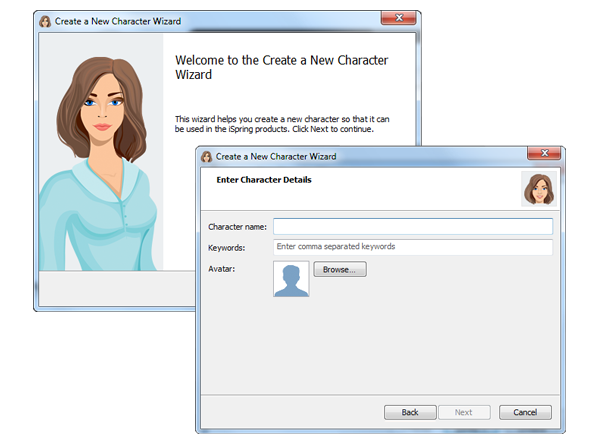Image resolution: width=599 pixels, height=442 pixels.
Task: Click the Character name input field
Action: [x=413, y=227]
